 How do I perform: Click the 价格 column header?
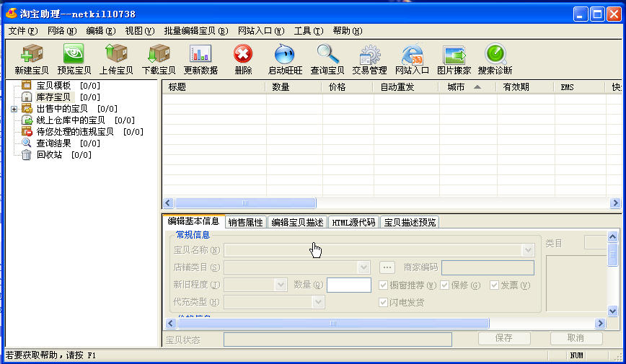click(347, 87)
